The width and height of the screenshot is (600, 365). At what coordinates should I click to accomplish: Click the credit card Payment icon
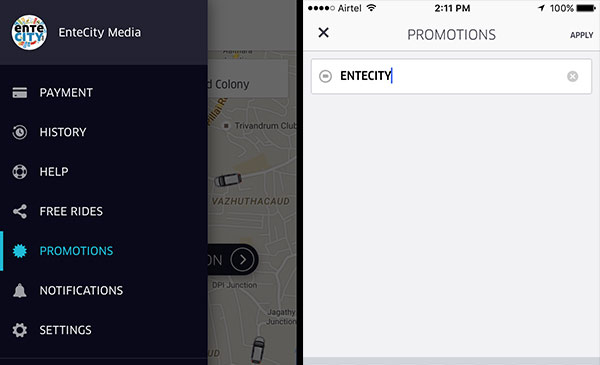[x=20, y=93]
